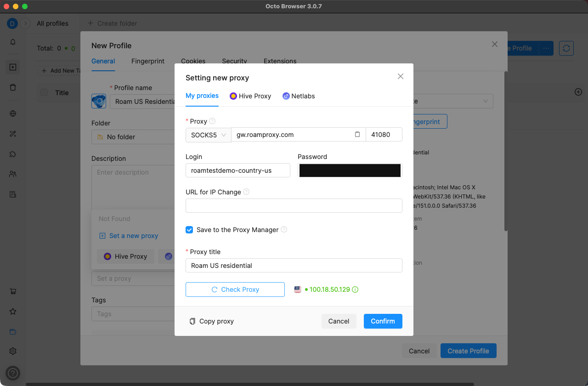Click the Set a proxy field
This screenshot has width=588, height=386.
tap(133, 278)
